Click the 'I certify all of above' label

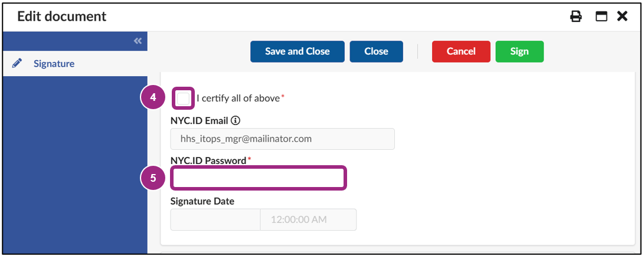[x=238, y=99]
